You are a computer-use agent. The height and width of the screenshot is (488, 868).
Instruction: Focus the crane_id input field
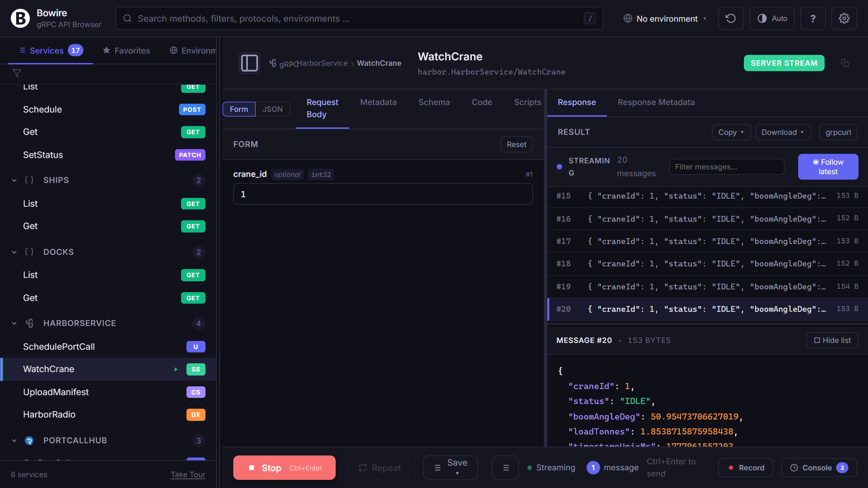(383, 194)
